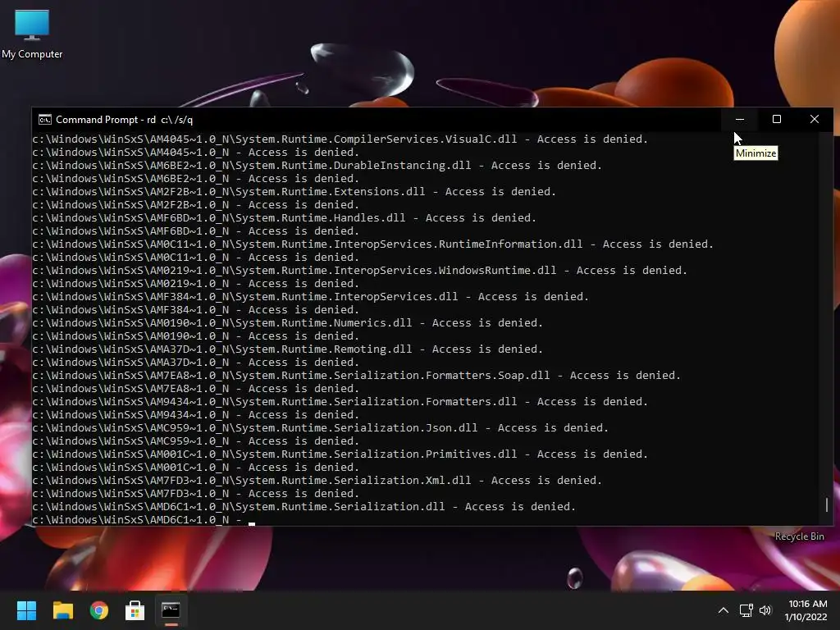Click the AM2F2B~1.0_N folder access denied line
This screenshot has width=840, height=630.
coord(196,204)
